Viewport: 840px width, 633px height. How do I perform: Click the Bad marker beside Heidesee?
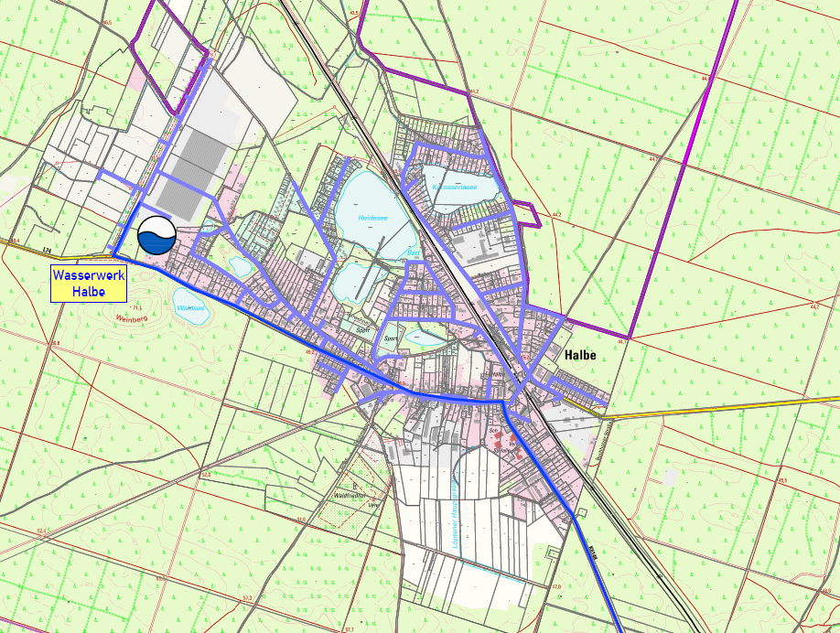click(413, 252)
